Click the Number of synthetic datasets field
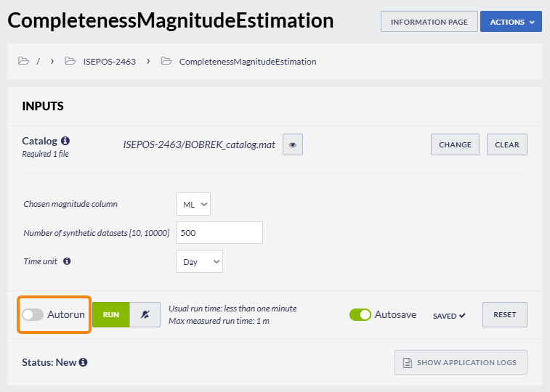The image size is (550, 392). click(219, 232)
